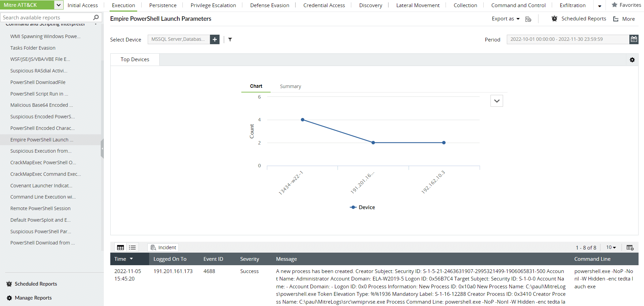Click the Top Devices tab
Screen dimensions: 644x306
(135, 60)
